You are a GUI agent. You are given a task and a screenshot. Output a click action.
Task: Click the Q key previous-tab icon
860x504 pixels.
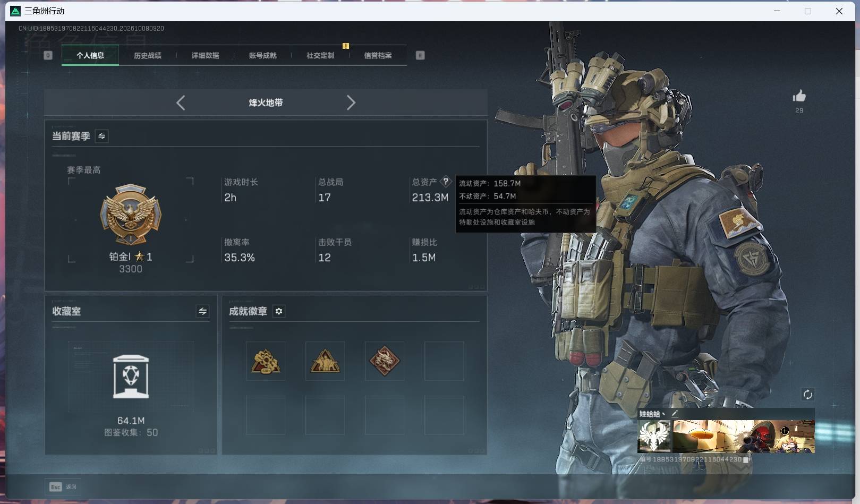pos(48,55)
